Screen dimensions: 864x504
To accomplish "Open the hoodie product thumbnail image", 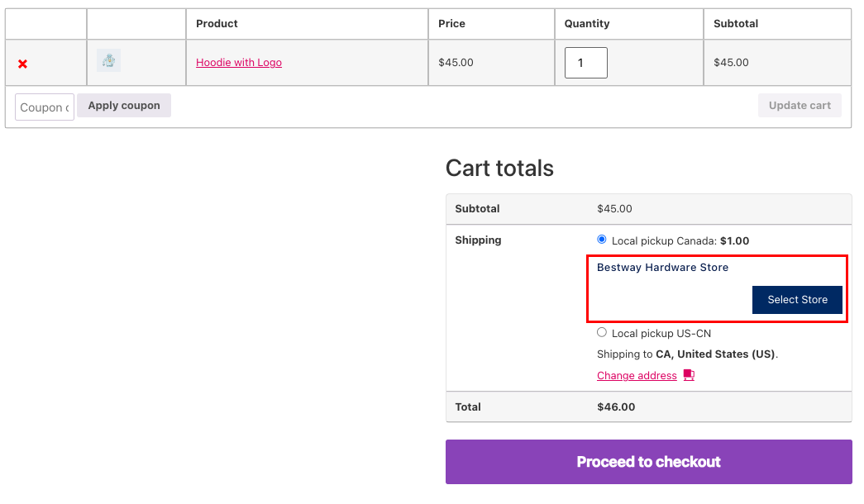I will tap(108, 60).
